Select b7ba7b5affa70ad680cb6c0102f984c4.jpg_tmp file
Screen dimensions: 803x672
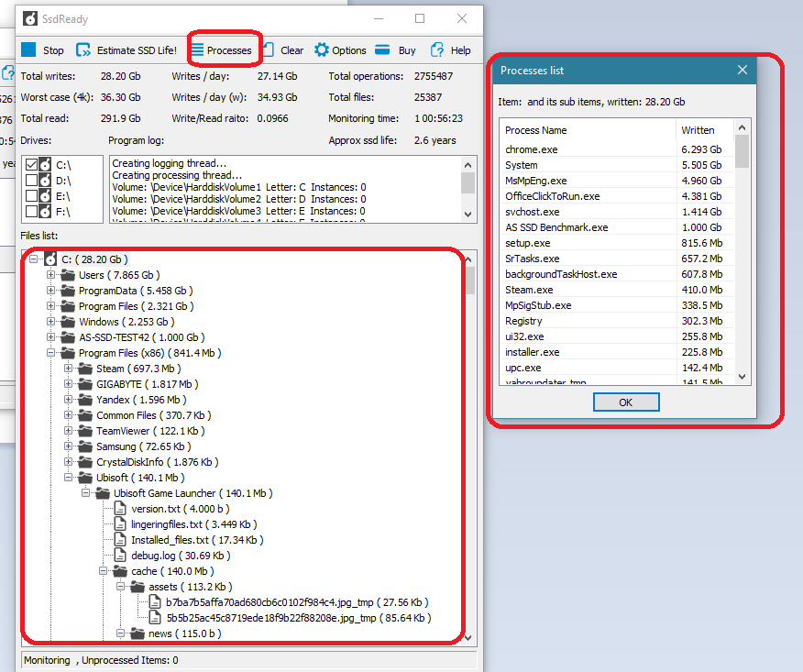pos(297,602)
